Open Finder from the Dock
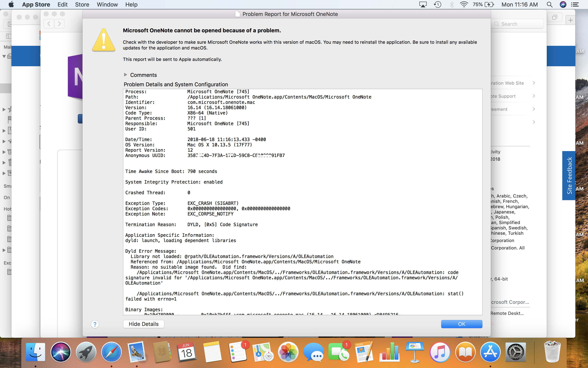The image size is (588, 368). pyautogui.click(x=36, y=352)
